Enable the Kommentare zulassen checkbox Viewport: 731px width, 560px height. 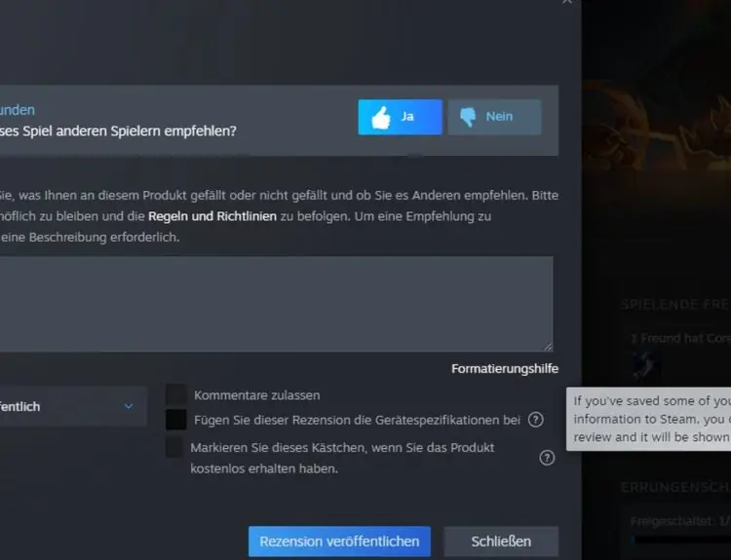[x=176, y=395]
